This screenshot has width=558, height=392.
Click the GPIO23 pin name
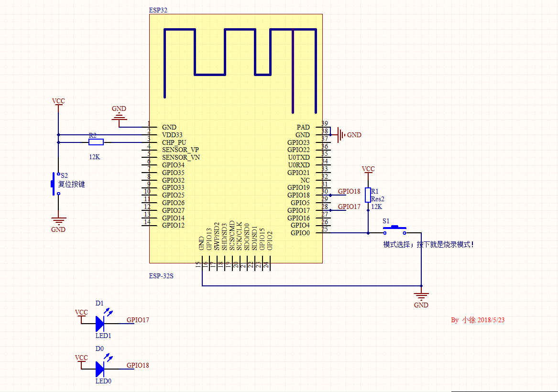298,142
